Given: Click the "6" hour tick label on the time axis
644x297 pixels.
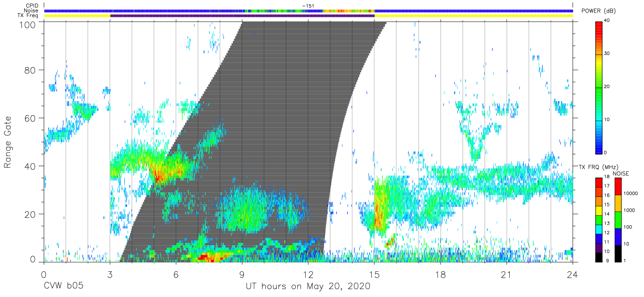Looking at the screenshot, I should pos(176,275).
